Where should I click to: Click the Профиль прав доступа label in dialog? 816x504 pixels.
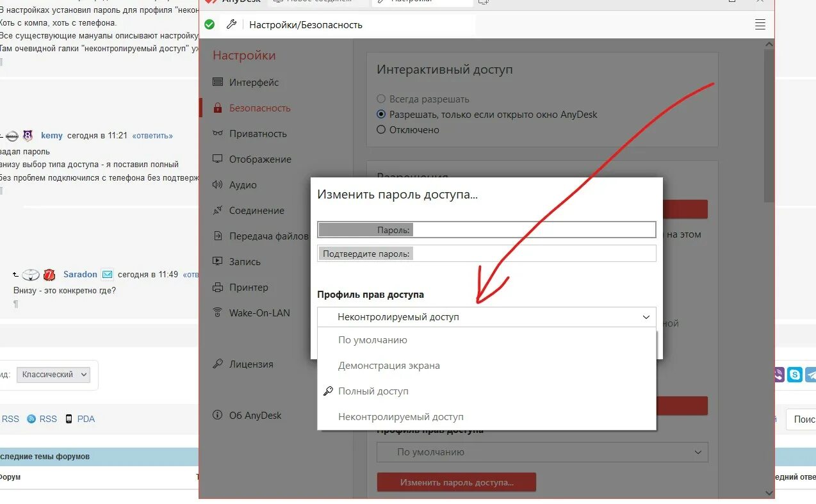click(370, 295)
